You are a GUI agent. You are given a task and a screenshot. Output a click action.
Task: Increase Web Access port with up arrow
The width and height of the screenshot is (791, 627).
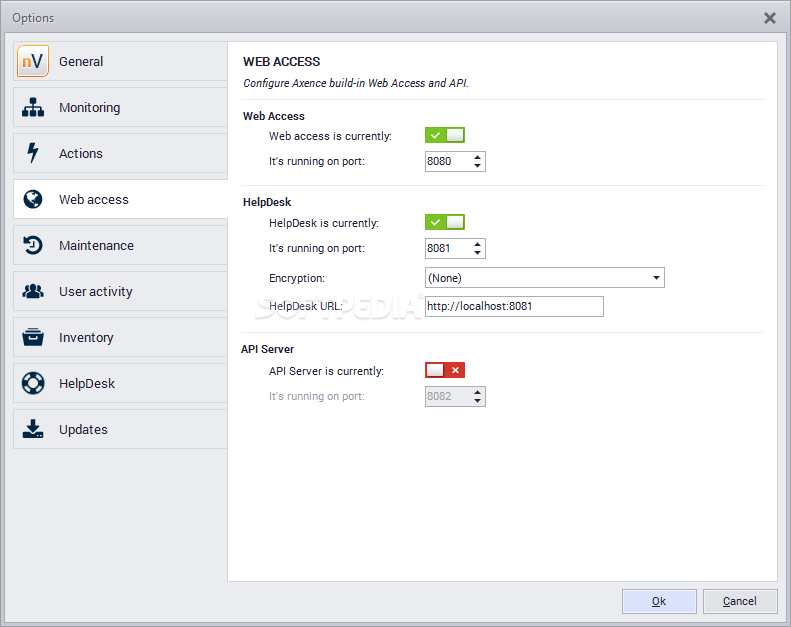477,157
